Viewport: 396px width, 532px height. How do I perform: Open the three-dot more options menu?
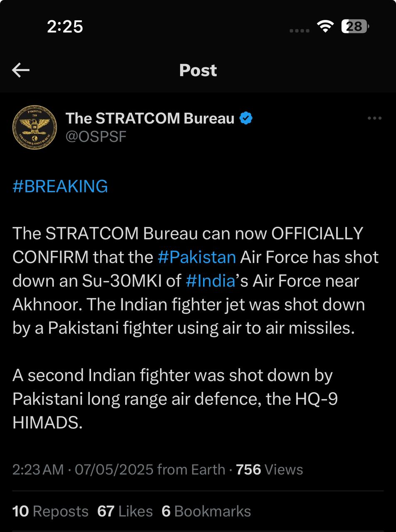pos(374,118)
